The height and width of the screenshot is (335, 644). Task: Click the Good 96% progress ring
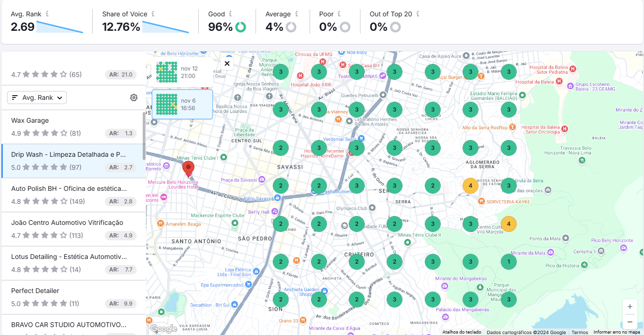coord(241,27)
